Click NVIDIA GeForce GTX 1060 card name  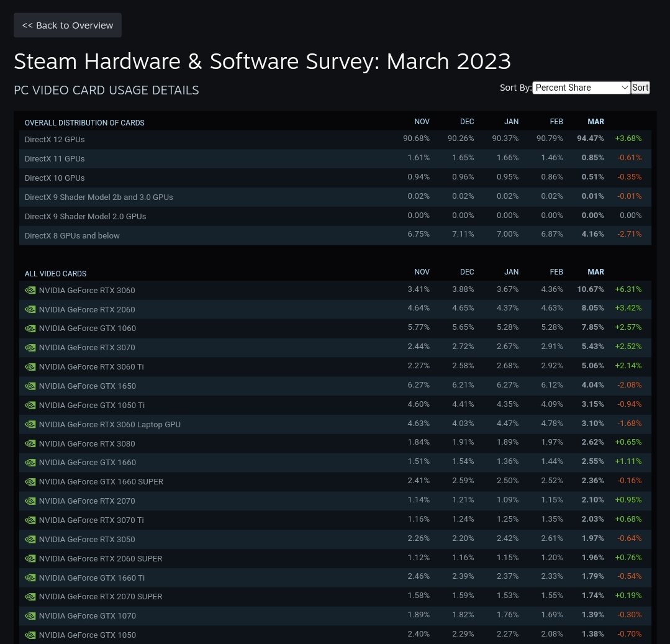[87, 328]
